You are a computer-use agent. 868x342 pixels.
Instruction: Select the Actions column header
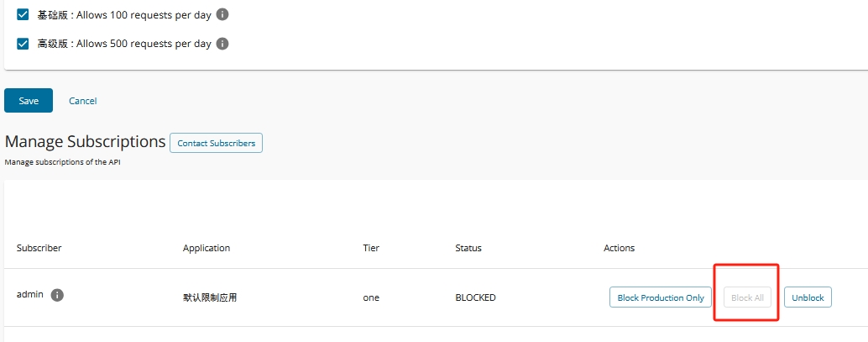[619, 248]
